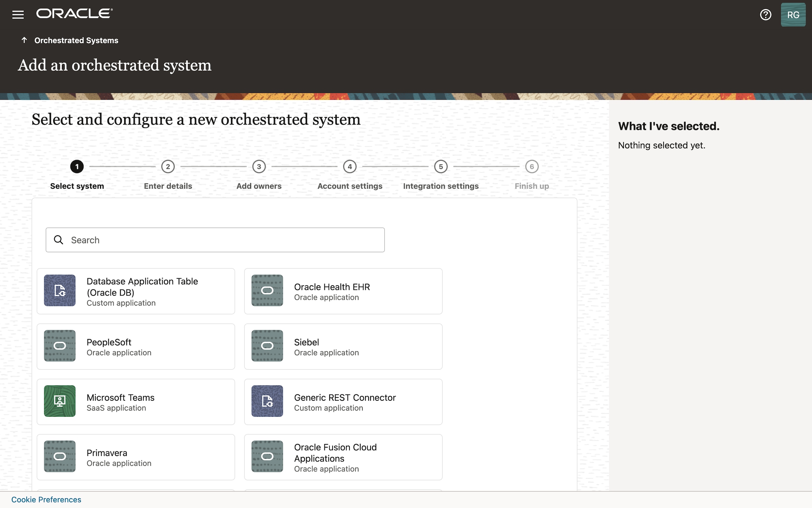The image size is (812, 508).
Task: Click step 1 Select system
Action: click(x=77, y=166)
